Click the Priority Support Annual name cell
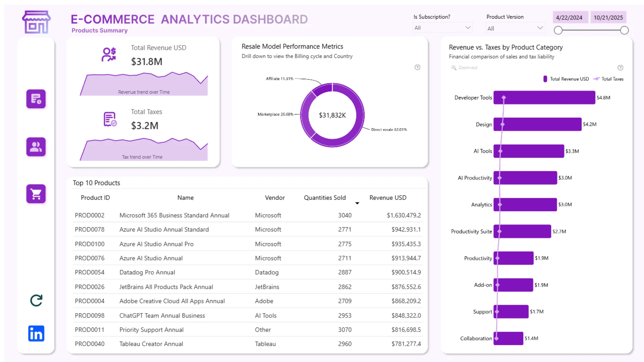 point(151,330)
